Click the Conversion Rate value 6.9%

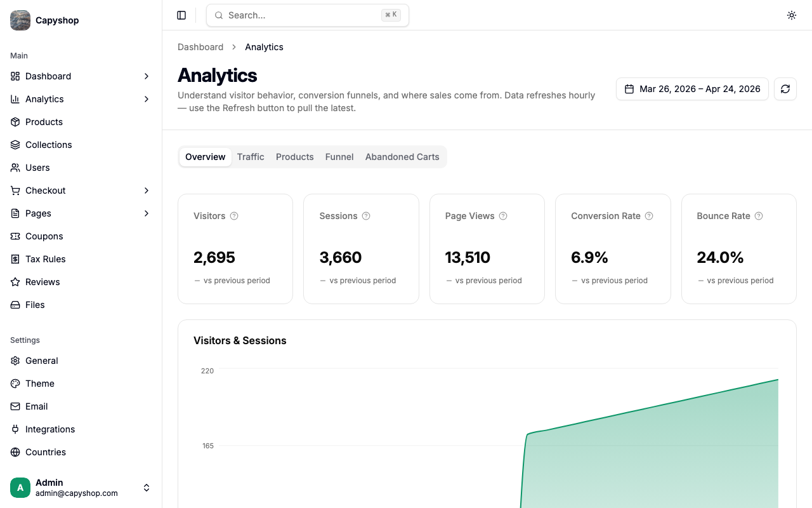(589, 257)
